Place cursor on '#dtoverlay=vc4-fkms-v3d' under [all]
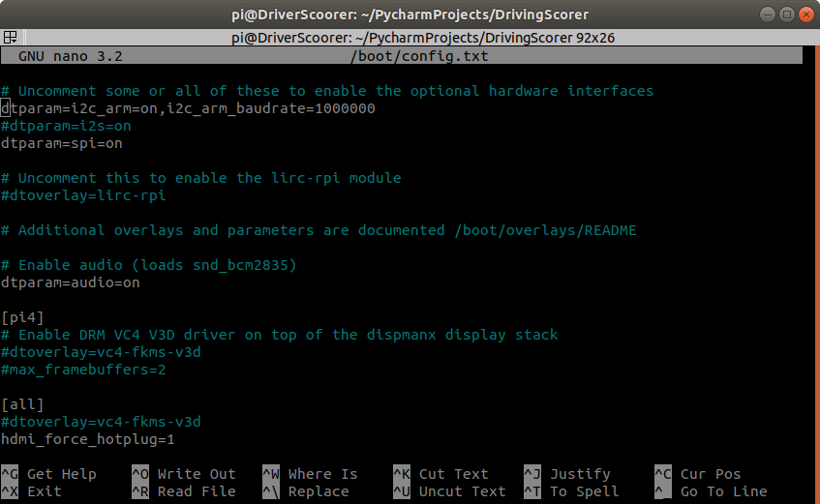 (x=101, y=422)
